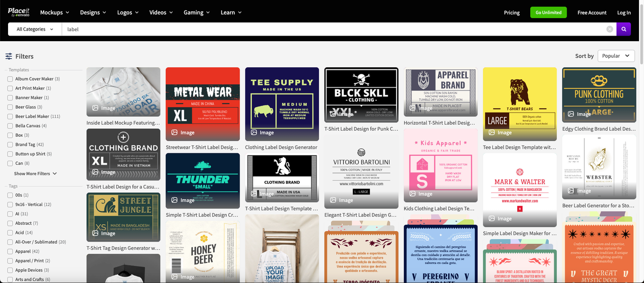Open Inside Label Mockup title link
This screenshot has height=283, width=644.
click(123, 123)
